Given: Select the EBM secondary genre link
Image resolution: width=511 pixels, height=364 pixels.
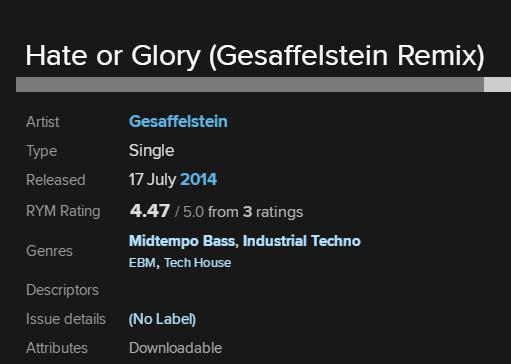Looking at the screenshot, I should [142, 263].
